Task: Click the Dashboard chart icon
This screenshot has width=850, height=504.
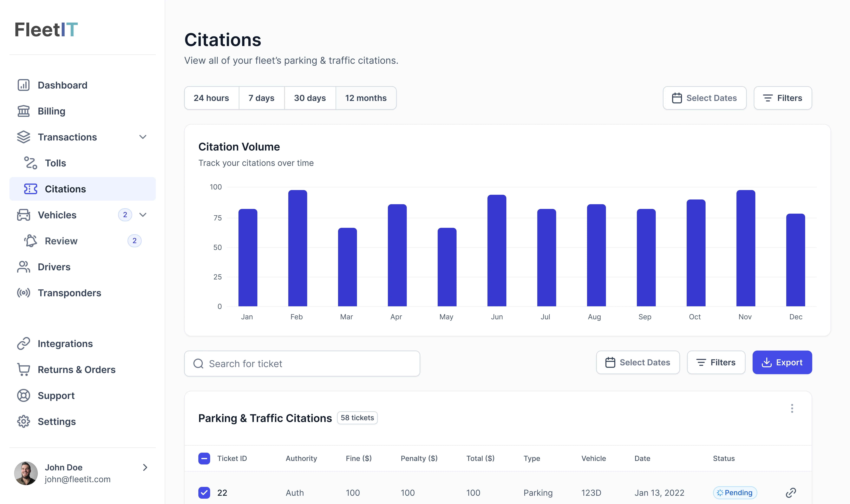Action: pyautogui.click(x=23, y=85)
